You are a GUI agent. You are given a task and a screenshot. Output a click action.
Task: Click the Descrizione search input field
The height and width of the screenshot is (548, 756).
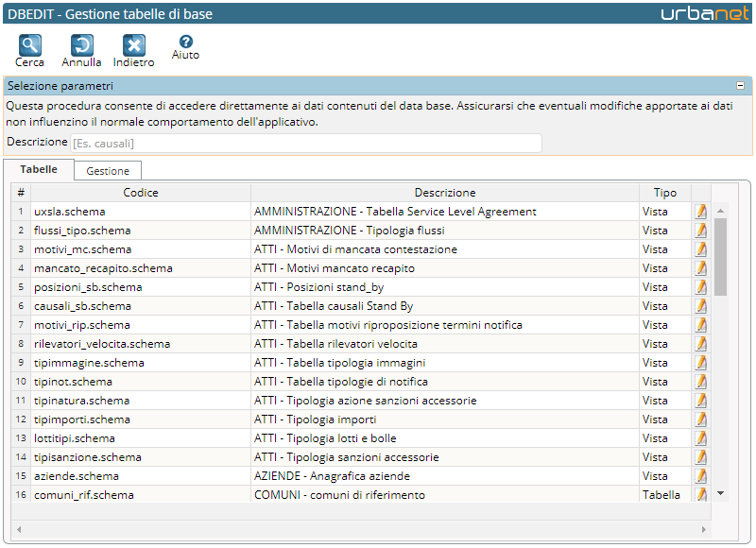pos(306,144)
